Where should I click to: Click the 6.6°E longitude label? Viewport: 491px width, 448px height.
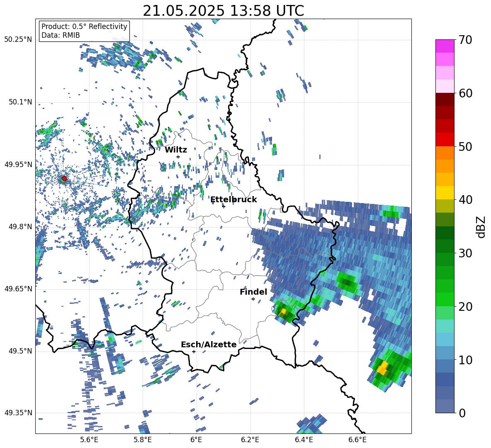(357, 440)
